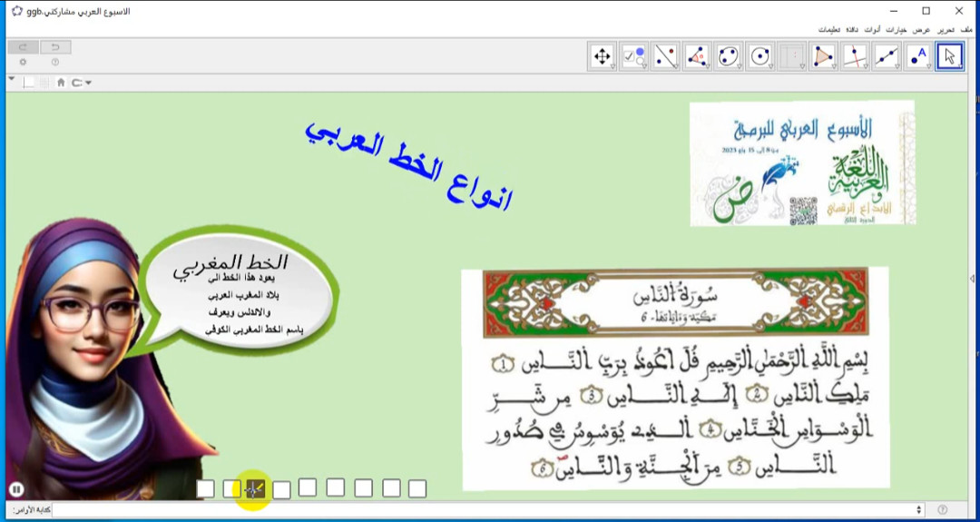Expand the side panel using the right edge arrow
Image resolution: width=980 pixels, height=522 pixels.
(x=972, y=278)
